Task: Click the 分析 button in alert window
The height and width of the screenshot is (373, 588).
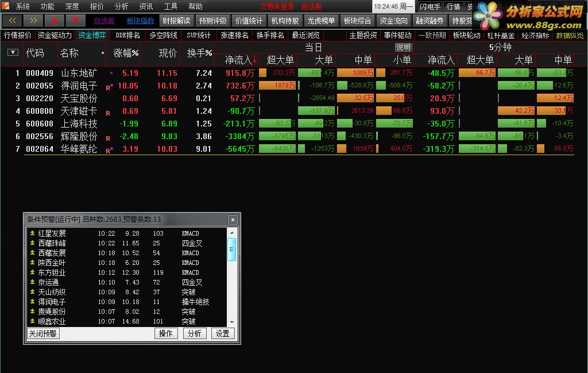Action: tap(194, 333)
